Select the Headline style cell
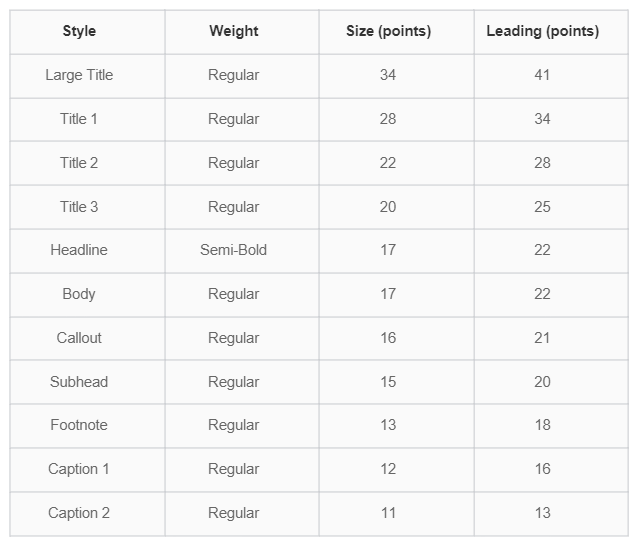 click(79, 250)
